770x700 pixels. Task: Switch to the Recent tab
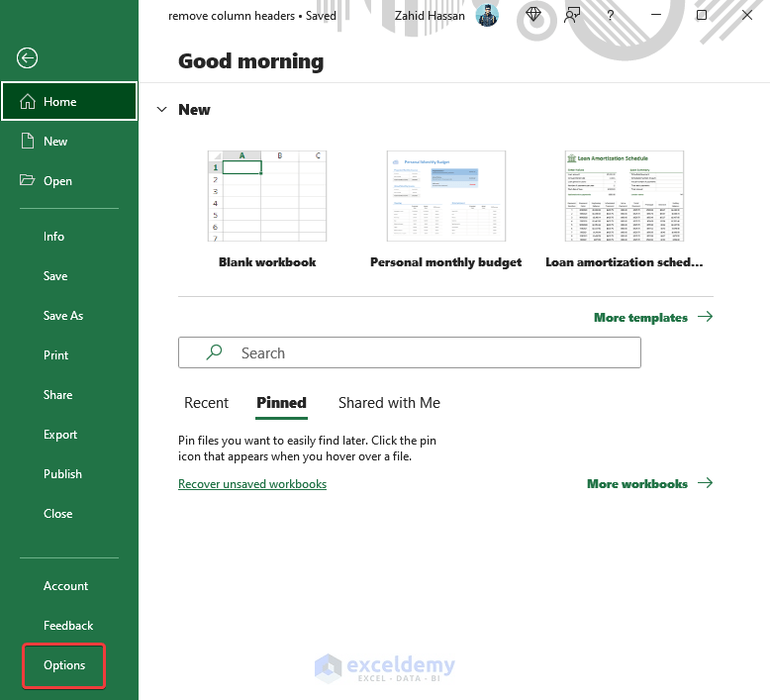pos(206,403)
